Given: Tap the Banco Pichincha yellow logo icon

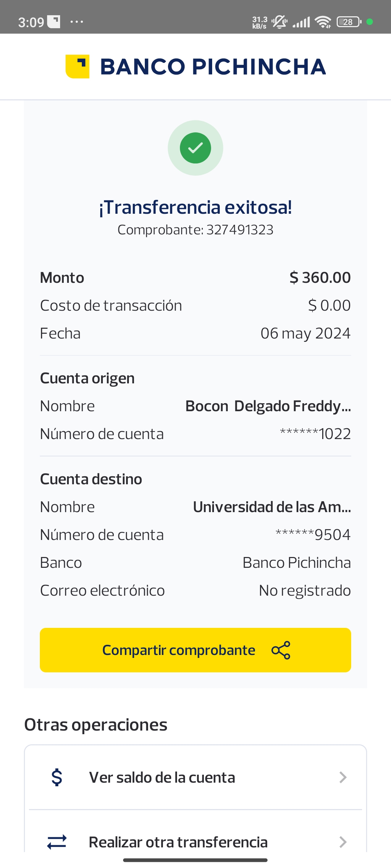Looking at the screenshot, I should 77,67.
